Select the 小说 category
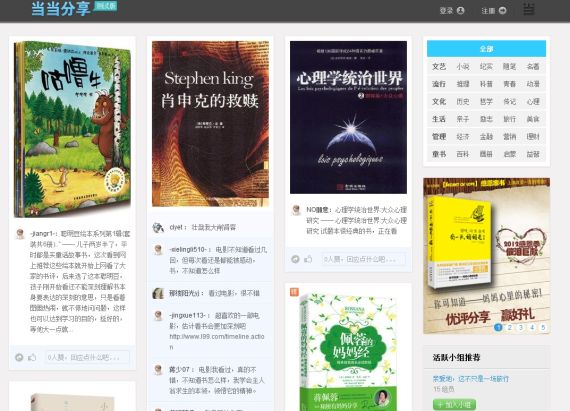 [x=463, y=67]
